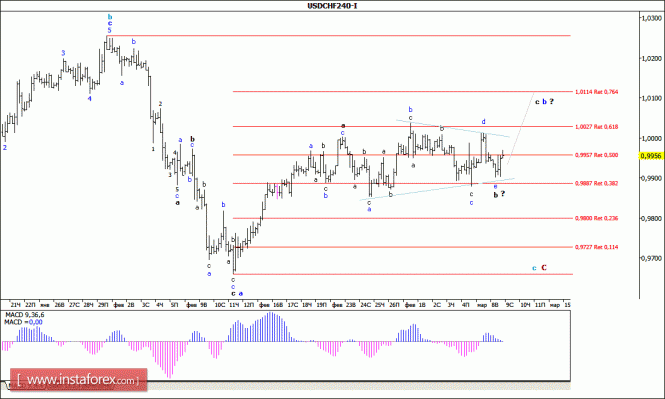
Task: Select the highlighted current price tag 0,9956
Action: 651,156
